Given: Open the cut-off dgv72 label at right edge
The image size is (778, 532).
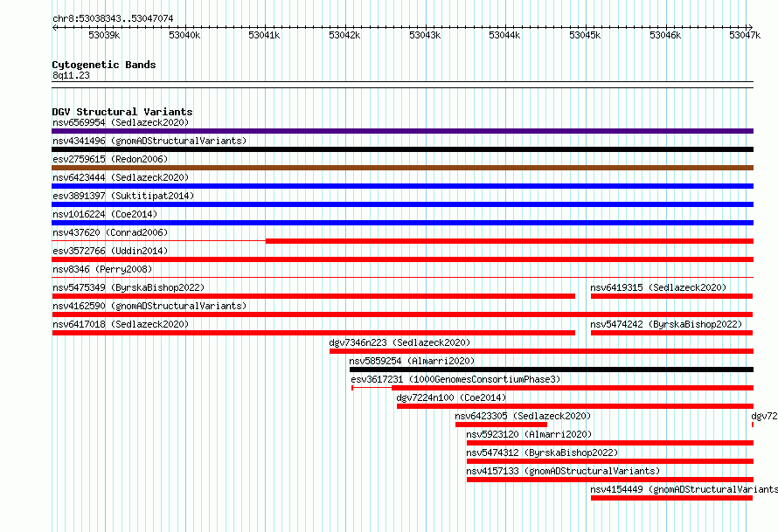Looking at the screenshot, I should 764,416.
